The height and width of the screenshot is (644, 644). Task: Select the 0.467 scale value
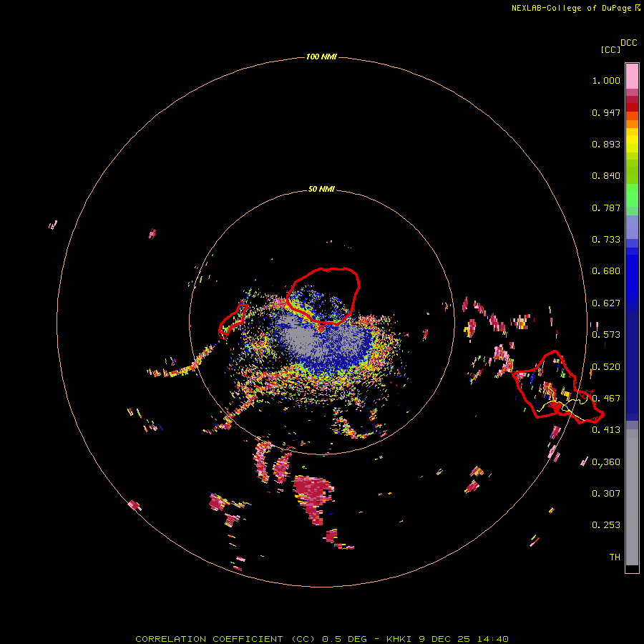pos(606,399)
